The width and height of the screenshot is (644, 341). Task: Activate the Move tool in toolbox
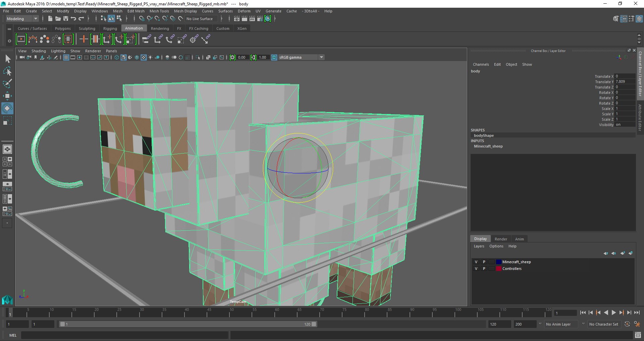pos(7,96)
